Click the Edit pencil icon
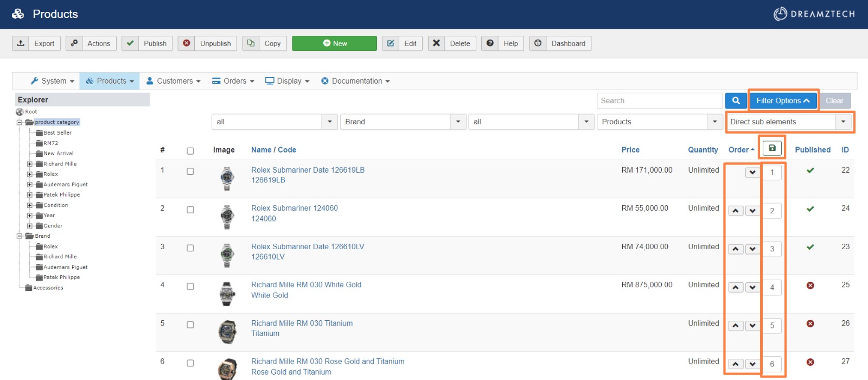 coord(391,43)
